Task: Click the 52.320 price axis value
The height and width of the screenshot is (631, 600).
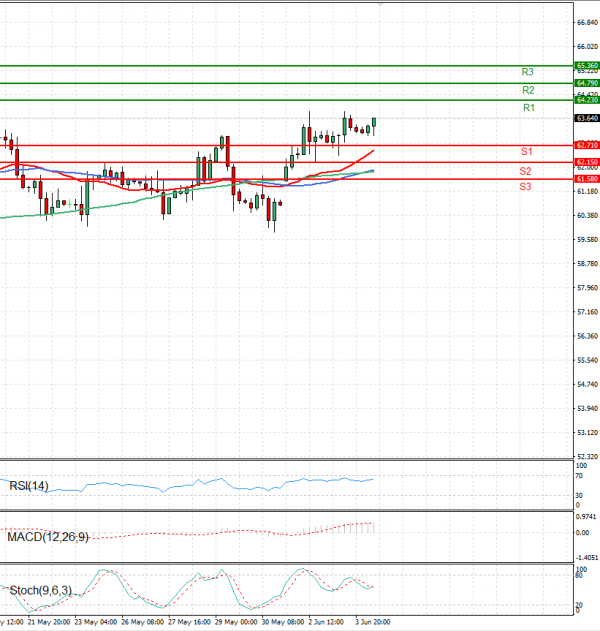Action: (588, 457)
